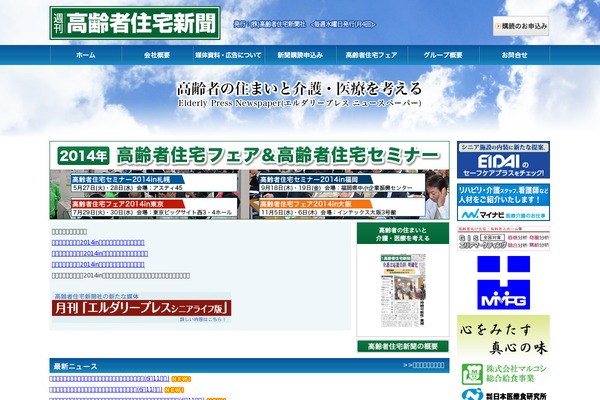Open the second 2014in link in the notice list
600x400 pixels.
[99, 253]
